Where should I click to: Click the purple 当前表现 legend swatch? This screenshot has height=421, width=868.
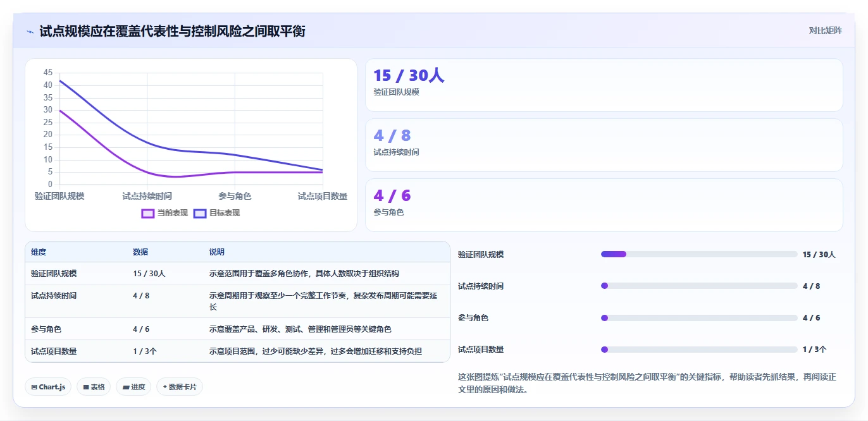pos(148,213)
